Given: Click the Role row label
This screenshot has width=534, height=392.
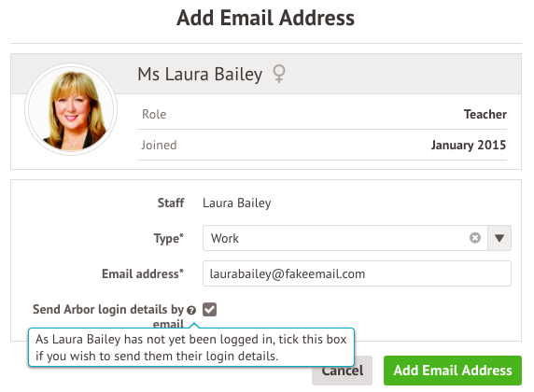Looking at the screenshot, I should 154,114.
